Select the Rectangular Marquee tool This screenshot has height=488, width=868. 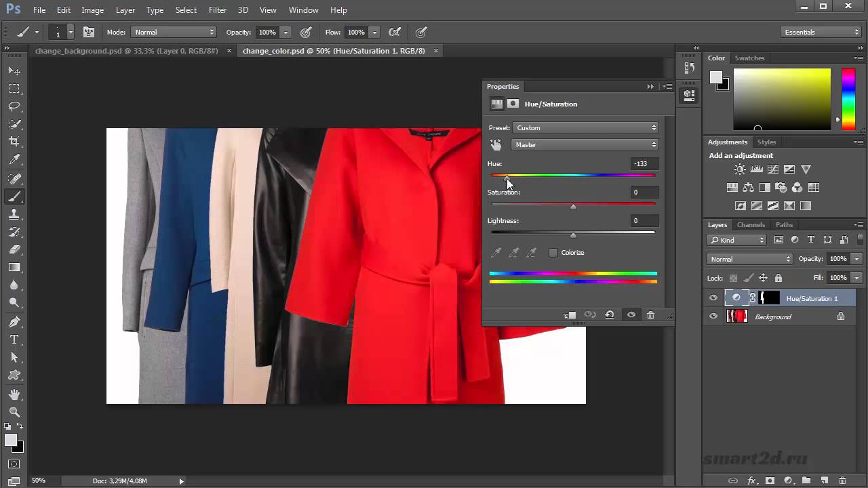coord(14,89)
